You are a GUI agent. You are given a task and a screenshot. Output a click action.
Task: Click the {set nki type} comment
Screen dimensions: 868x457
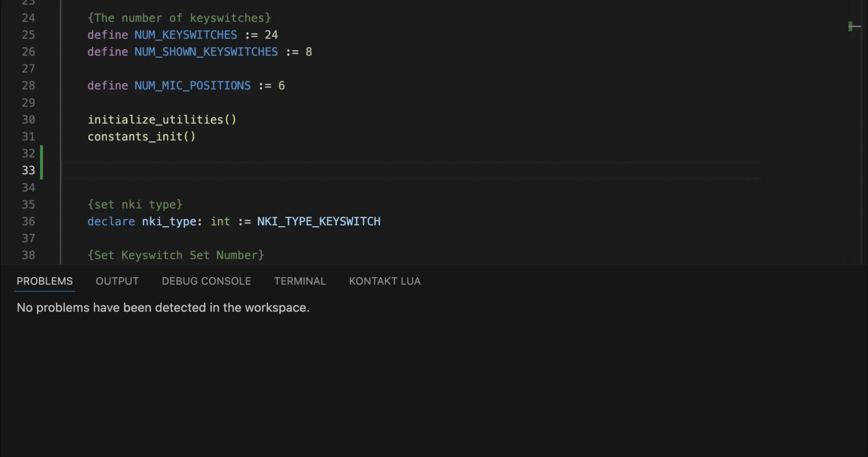[135, 205]
